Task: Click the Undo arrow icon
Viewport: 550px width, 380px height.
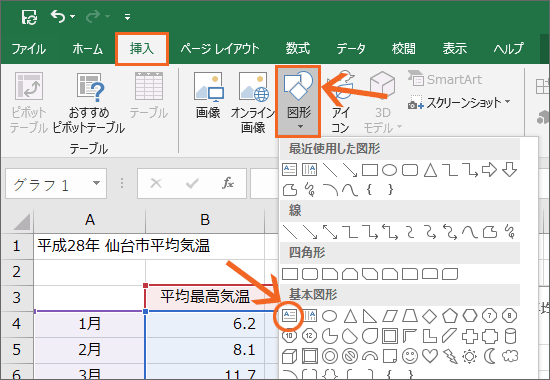Action: point(58,16)
